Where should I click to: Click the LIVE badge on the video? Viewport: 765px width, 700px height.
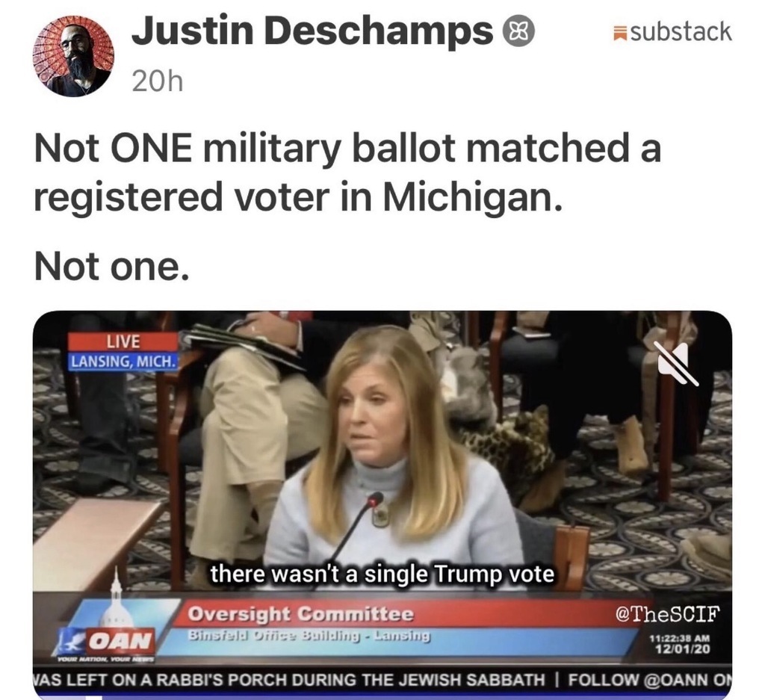(x=123, y=341)
